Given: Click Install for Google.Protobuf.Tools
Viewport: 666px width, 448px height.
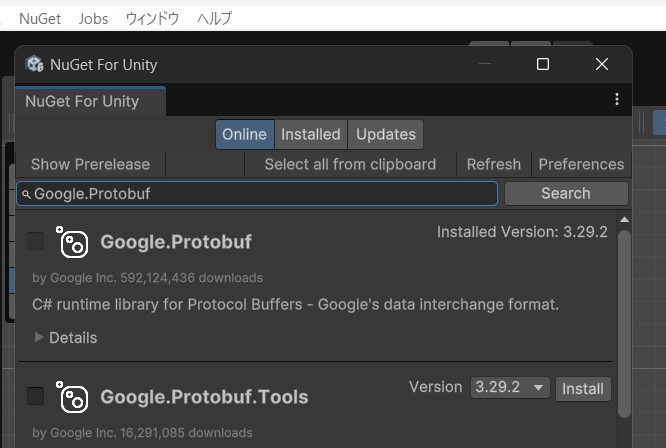Looking at the screenshot, I should [583, 389].
